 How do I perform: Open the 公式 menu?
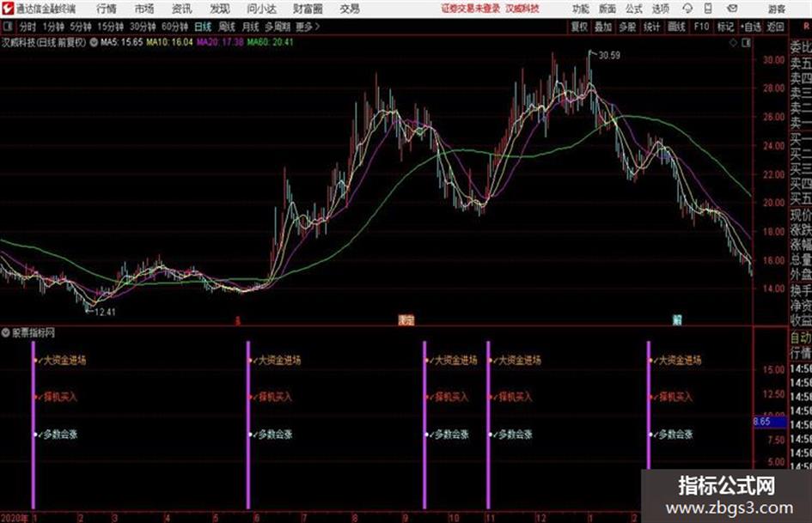click(634, 9)
